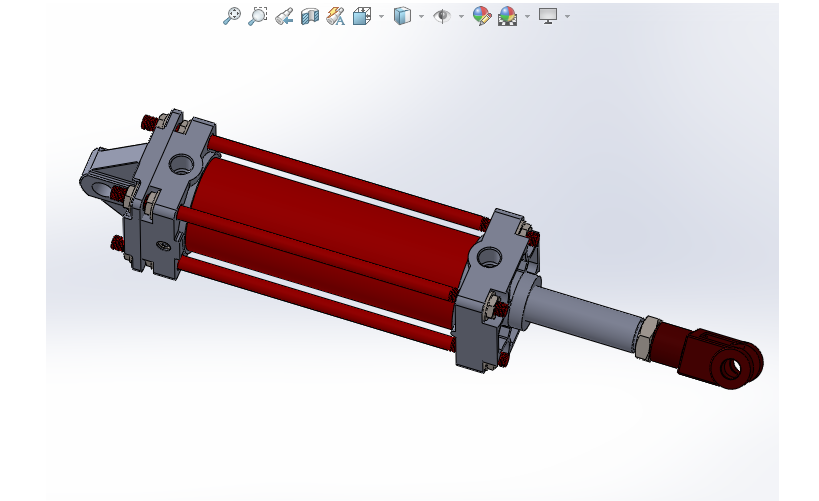Viewport: 819px width, 501px height.
Task: Expand the View Orientation dropdown arrow
Action: click(x=381, y=17)
